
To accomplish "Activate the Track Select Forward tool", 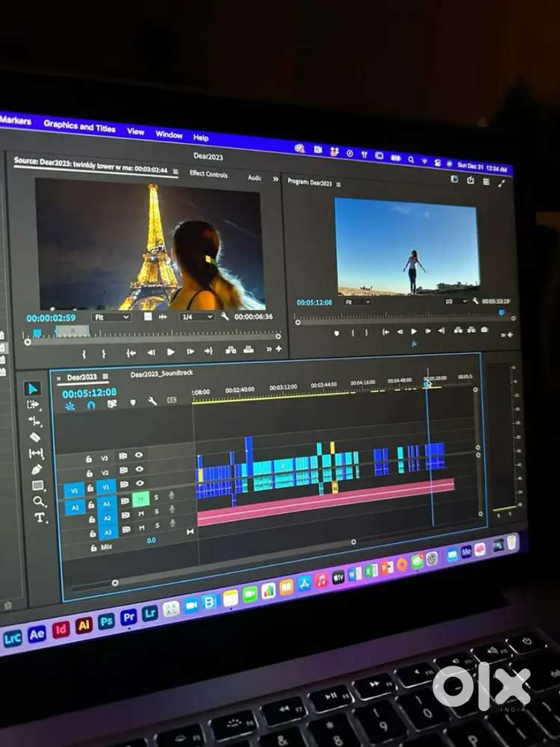I will click(x=33, y=404).
